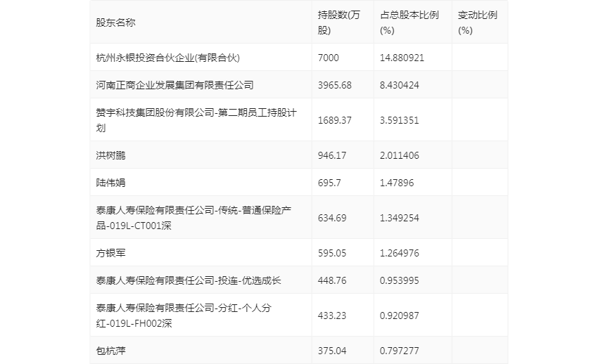The height and width of the screenshot is (364, 598).
Task: Click the percentage value 1.264976
Action: point(400,253)
